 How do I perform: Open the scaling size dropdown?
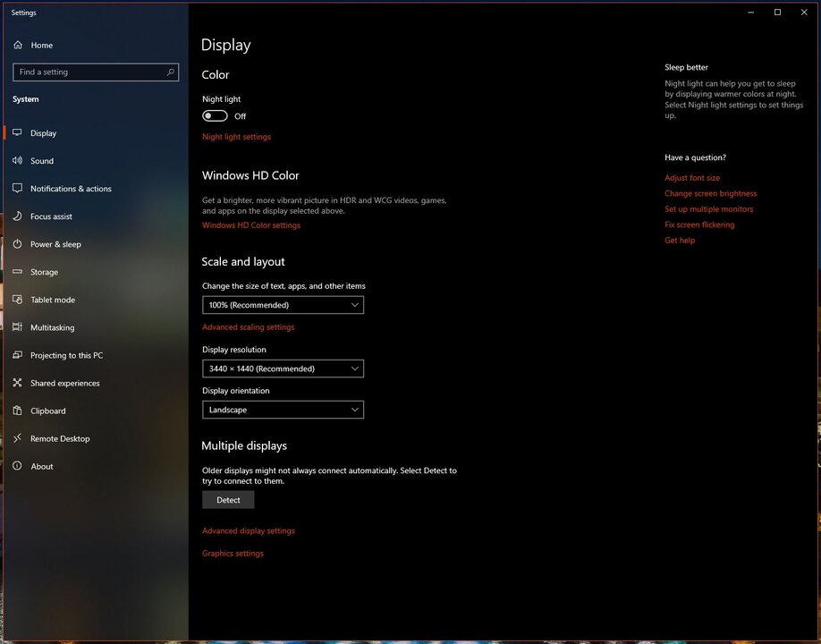283,305
